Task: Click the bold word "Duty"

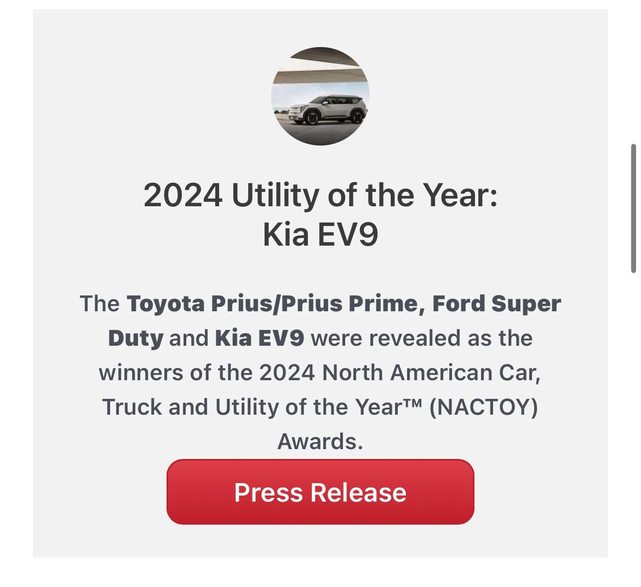Action: tap(135, 338)
